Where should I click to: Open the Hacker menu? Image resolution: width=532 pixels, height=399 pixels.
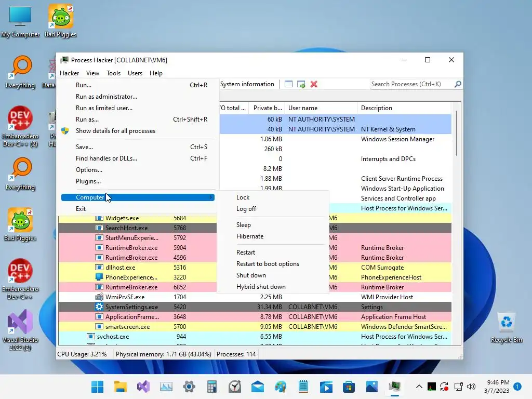pyautogui.click(x=69, y=73)
